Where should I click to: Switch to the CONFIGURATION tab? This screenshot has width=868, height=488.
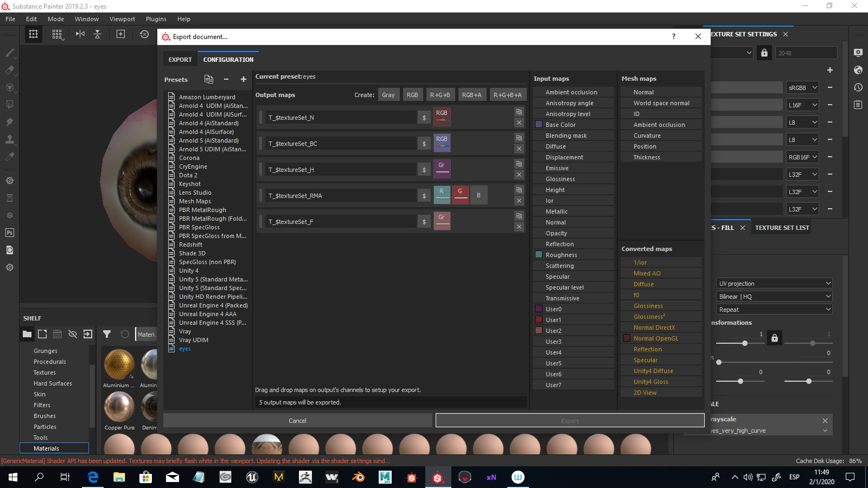click(x=228, y=59)
